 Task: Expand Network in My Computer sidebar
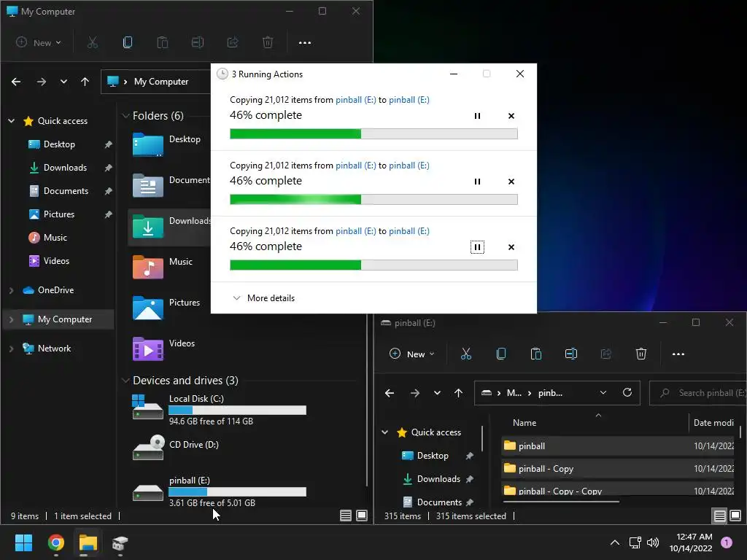pos(12,349)
